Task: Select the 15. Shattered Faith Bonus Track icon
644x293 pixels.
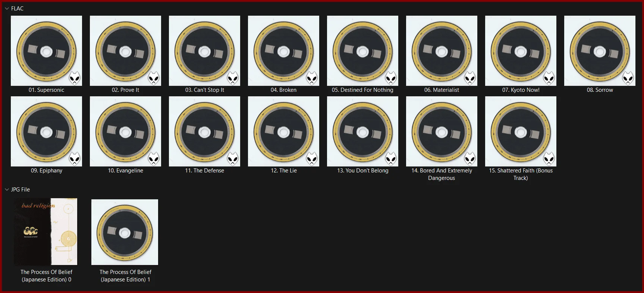Action: coord(521,131)
